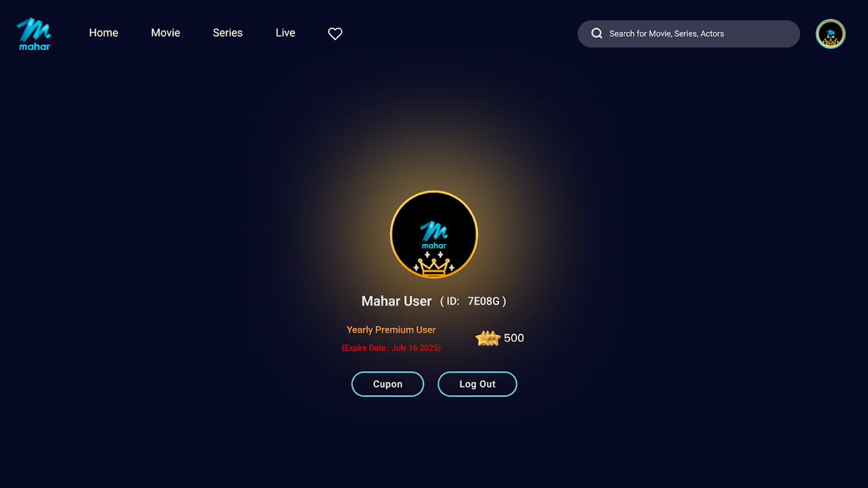Click the search magnifier icon
Screen dimensions: 868x488
pos(597,34)
